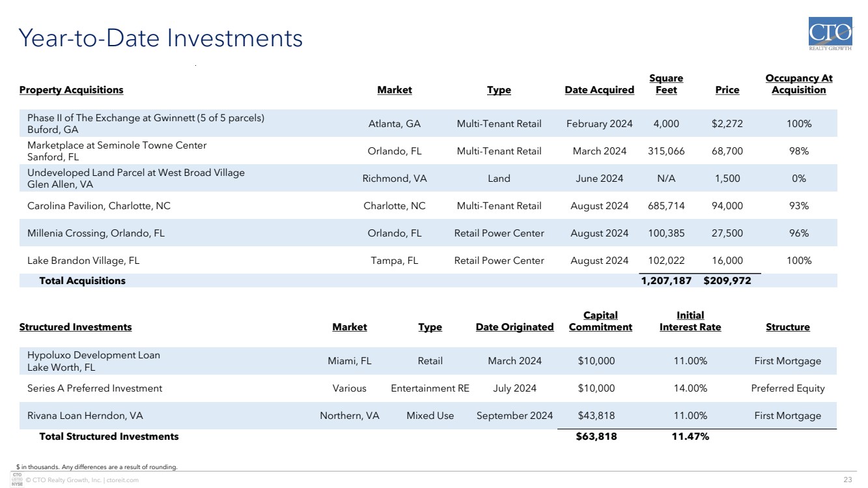868x488 pixels.
Task: Click 'March 2024' in Hypoluxo row
Action: click(514, 361)
